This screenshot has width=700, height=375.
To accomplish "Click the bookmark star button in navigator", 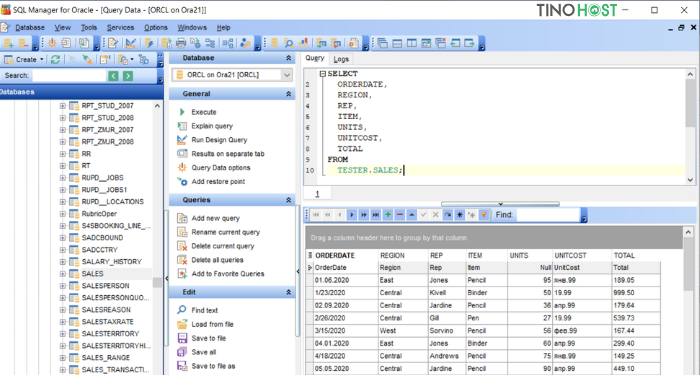I will point(459,215).
